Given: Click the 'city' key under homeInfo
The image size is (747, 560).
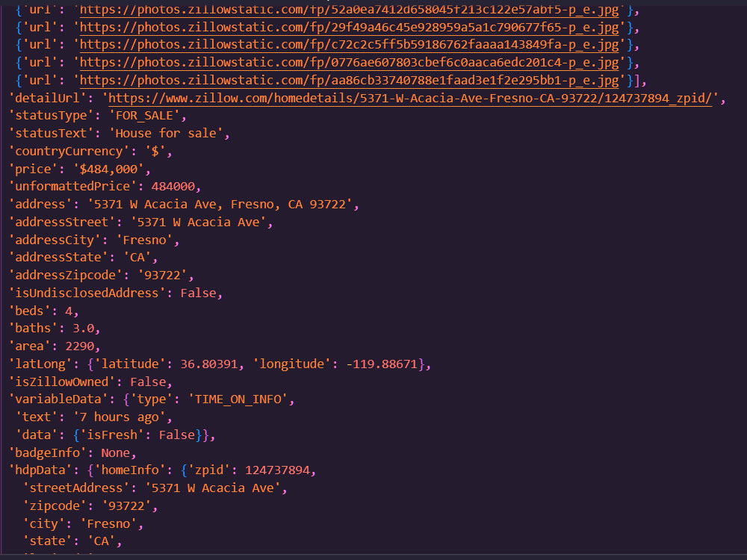Looking at the screenshot, I should point(44,524).
